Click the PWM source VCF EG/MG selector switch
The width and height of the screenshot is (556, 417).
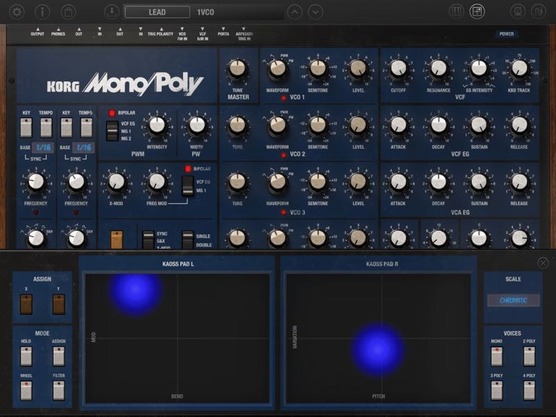(x=112, y=131)
